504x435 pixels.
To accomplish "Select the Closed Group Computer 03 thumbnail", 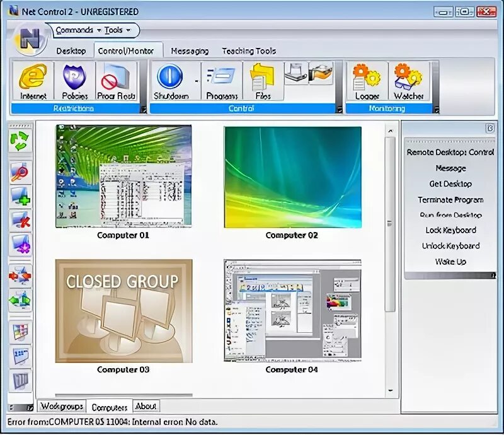I will [123, 311].
